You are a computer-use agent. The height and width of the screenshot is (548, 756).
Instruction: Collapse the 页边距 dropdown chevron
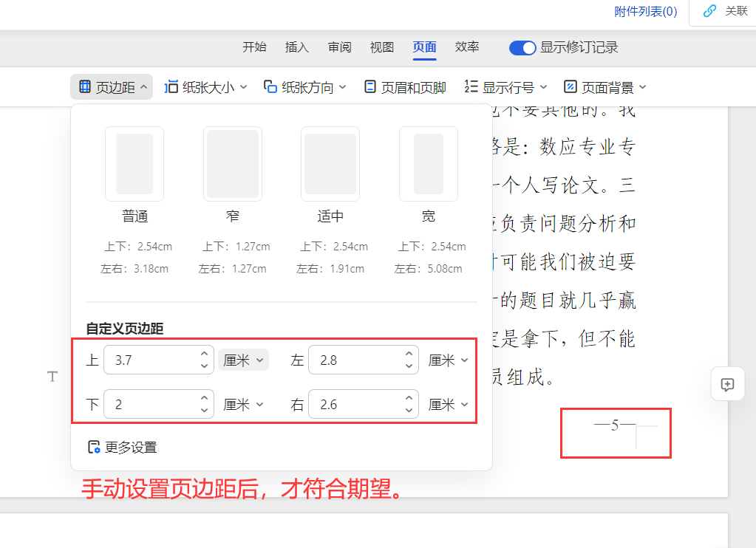pyautogui.click(x=143, y=87)
